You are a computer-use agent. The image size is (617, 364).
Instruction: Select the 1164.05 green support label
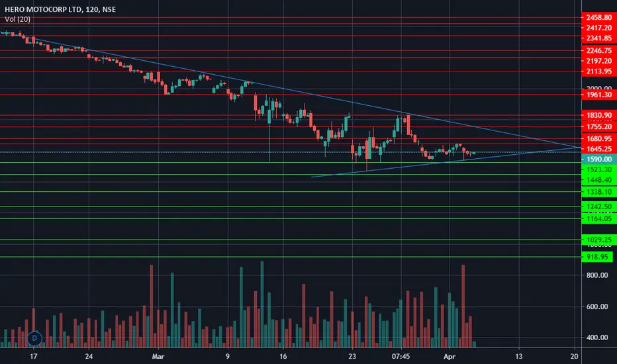[599, 219]
